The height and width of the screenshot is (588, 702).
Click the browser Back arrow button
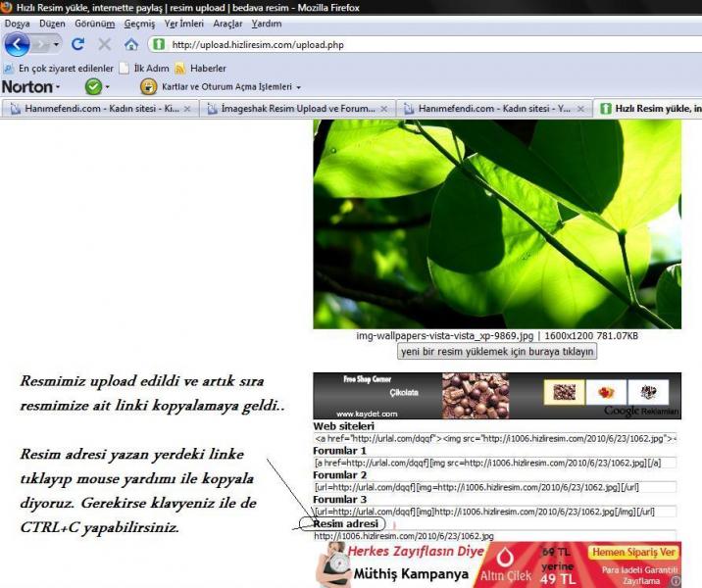pos(17,44)
